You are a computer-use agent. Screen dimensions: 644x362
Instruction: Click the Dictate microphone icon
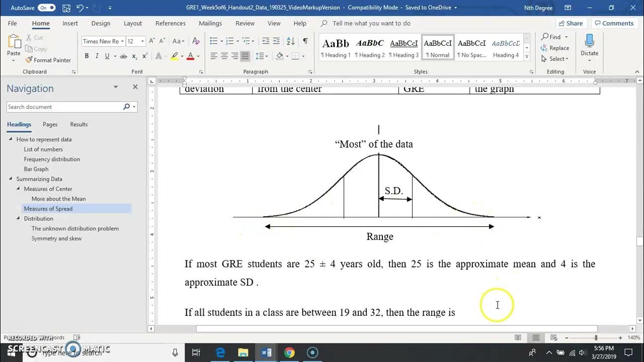589,41
